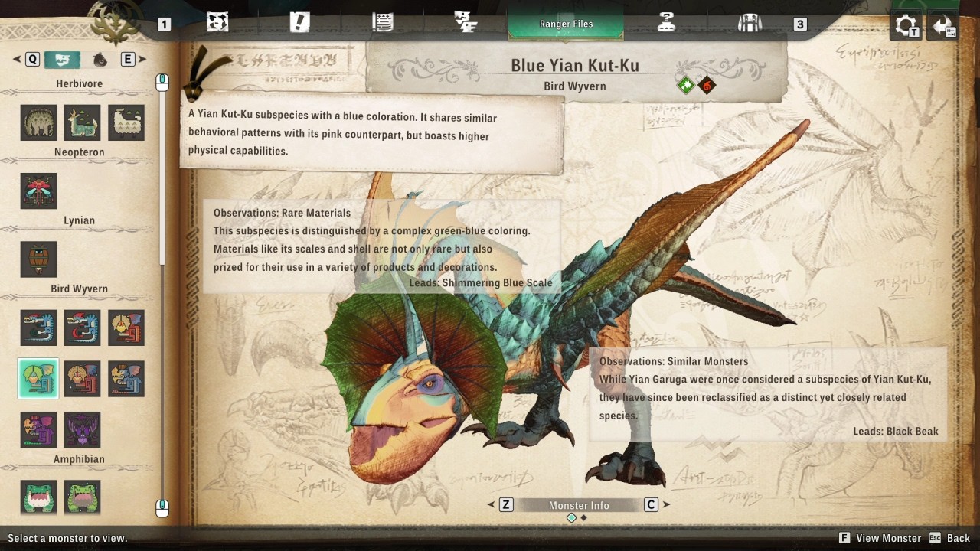Screen dimensions: 980x551
Task: Select the dark blob category tab icon
Action: click(x=100, y=60)
